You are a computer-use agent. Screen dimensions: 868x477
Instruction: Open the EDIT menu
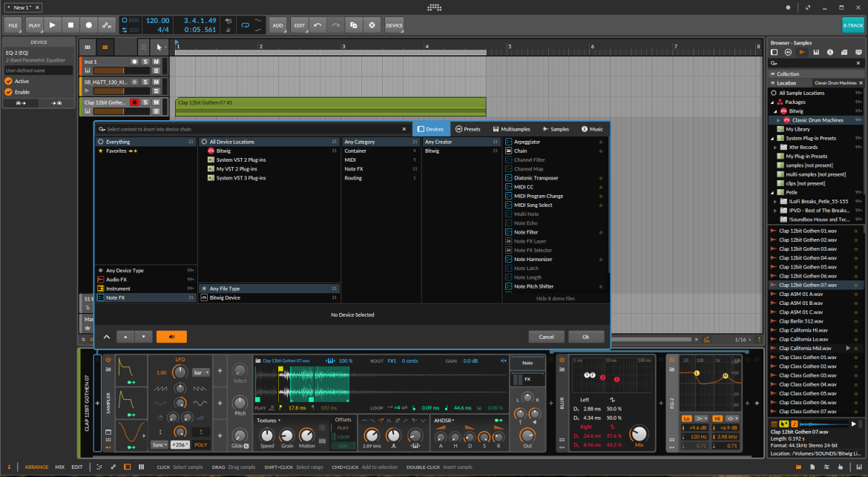[300, 25]
